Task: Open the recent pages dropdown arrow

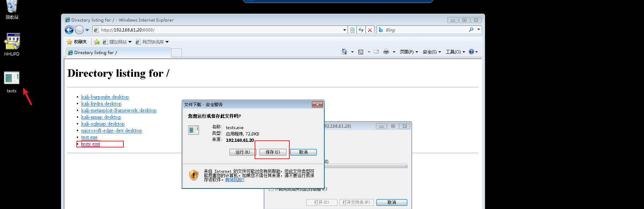Action: 87,30
